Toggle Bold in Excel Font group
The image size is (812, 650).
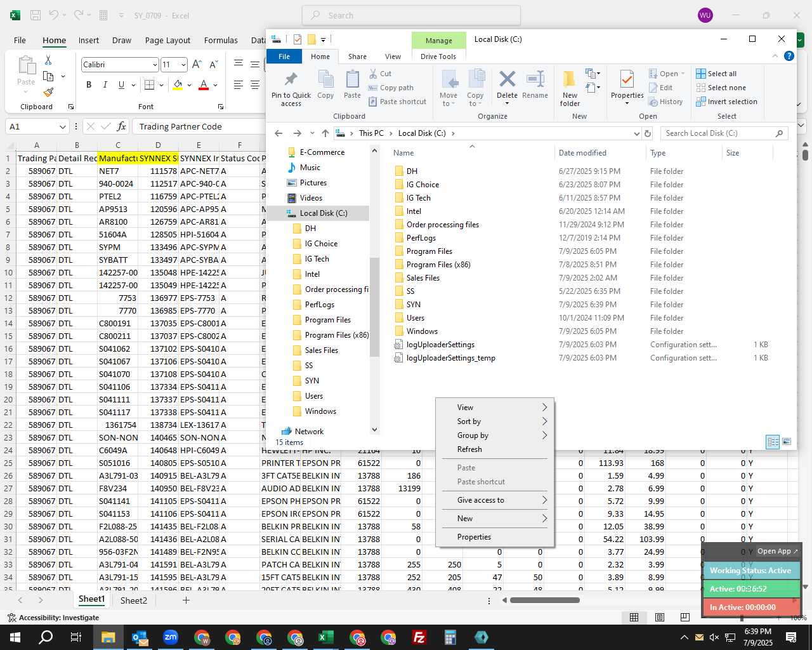[x=89, y=85]
